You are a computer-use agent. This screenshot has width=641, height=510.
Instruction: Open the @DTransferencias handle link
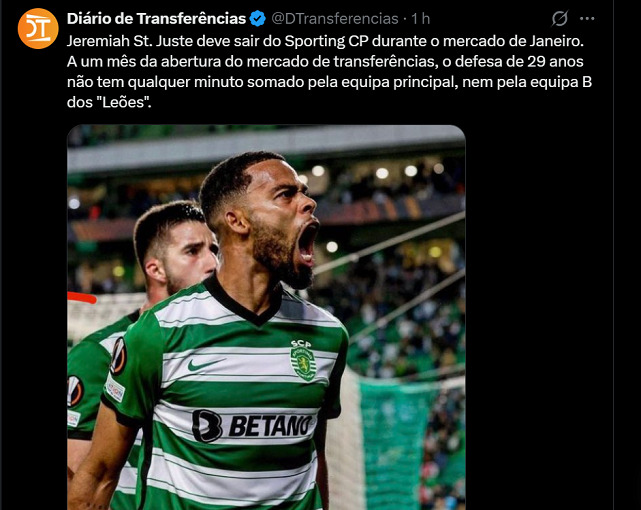click(x=335, y=19)
